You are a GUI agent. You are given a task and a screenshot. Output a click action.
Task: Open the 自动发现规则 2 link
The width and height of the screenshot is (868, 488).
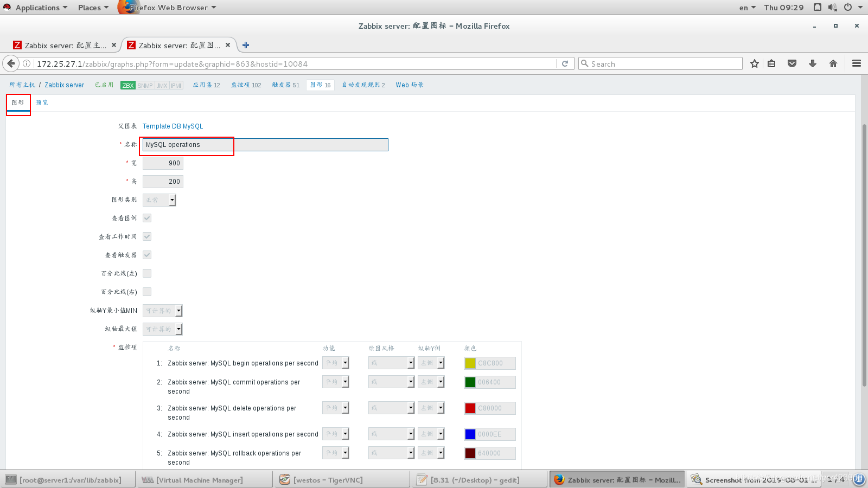tap(363, 85)
